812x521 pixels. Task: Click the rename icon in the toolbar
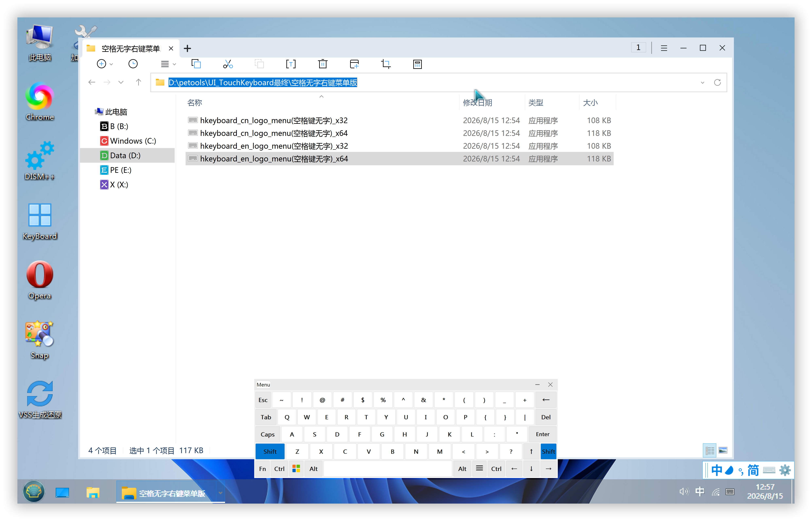pyautogui.click(x=291, y=64)
